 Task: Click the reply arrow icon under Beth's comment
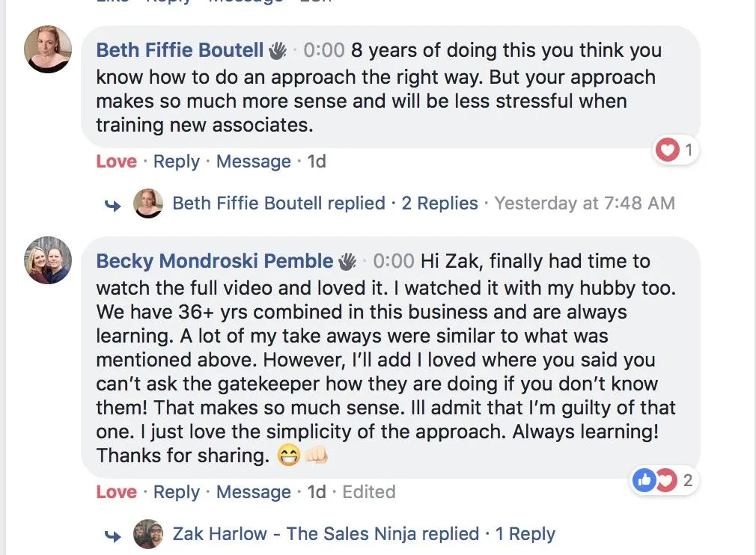(x=113, y=205)
